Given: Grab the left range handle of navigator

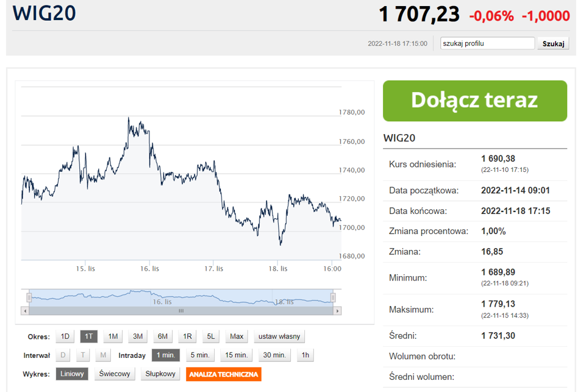Looking at the screenshot, I should 29,297.
